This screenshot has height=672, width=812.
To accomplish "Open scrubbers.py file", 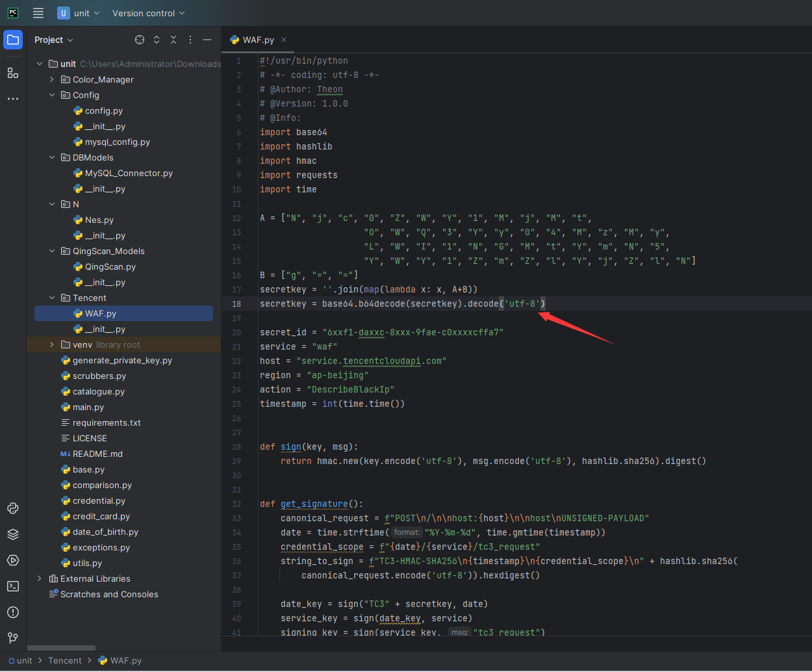I will (x=94, y=376).
